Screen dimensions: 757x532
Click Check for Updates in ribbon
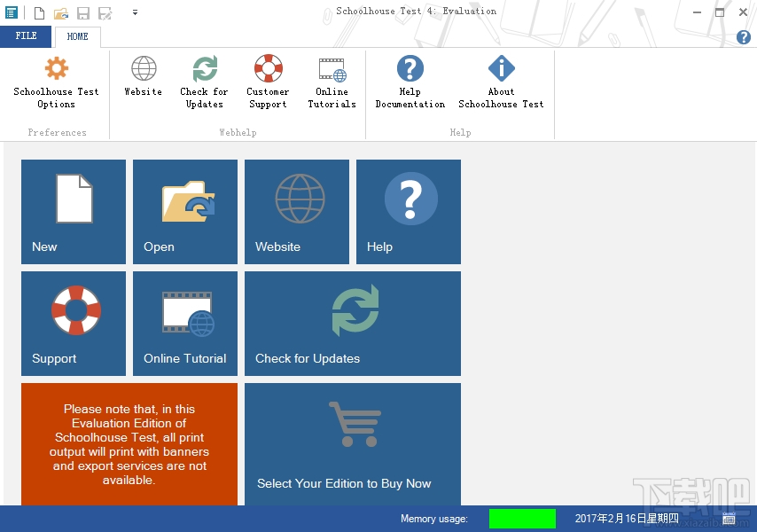204,82
